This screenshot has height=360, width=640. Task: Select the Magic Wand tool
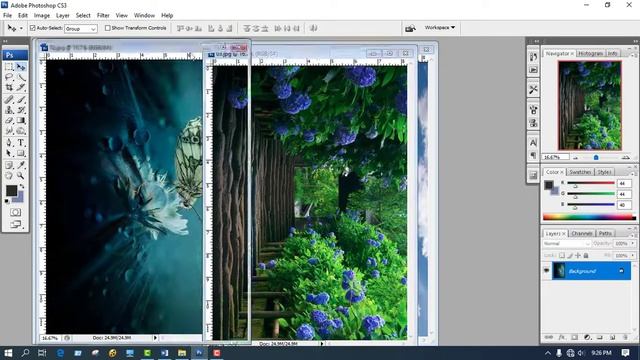click(21, 77)
